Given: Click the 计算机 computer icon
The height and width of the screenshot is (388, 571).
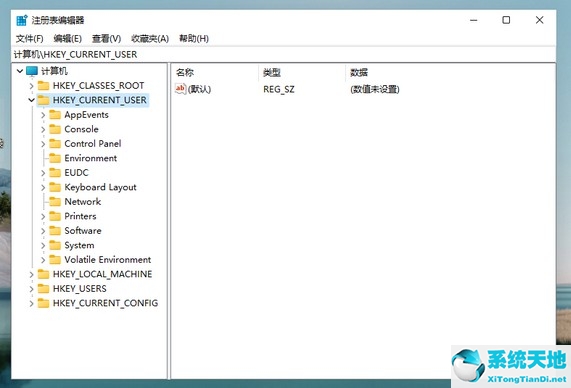Looking at the screenshot, I should tap(32, 71).
